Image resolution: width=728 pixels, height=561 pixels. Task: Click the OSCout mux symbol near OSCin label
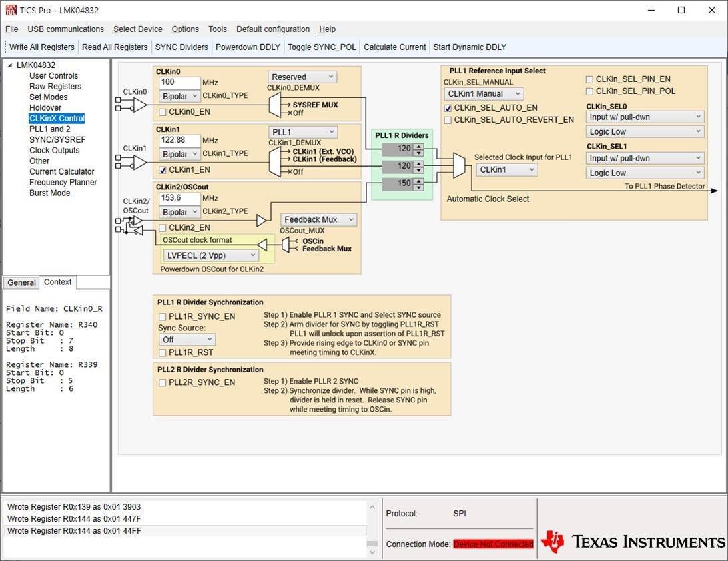coord(286,245)
